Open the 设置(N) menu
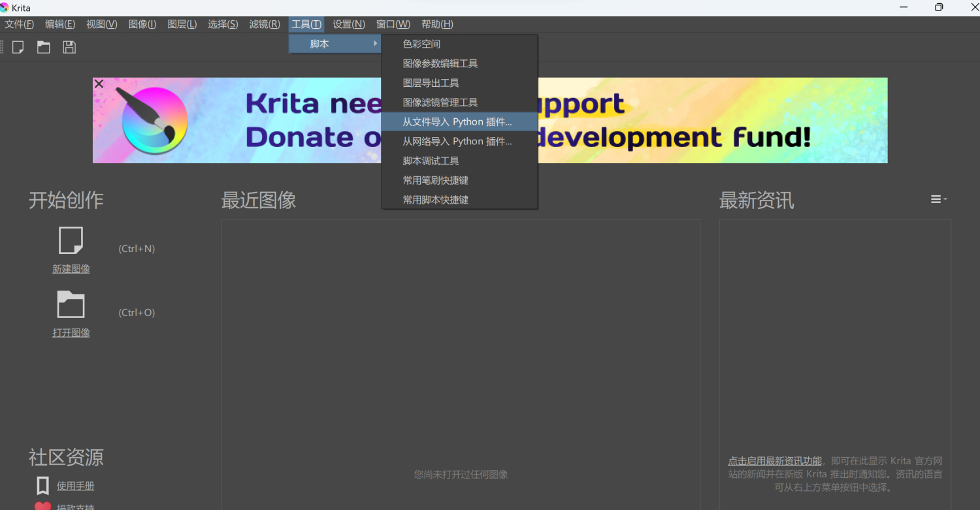 point(349,24)
